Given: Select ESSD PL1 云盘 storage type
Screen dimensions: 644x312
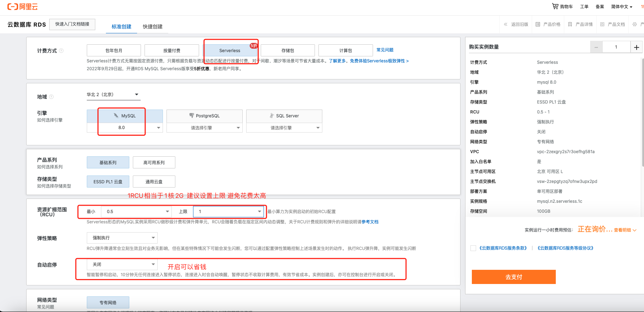Looking at the screenshot, I should (108, 182).
